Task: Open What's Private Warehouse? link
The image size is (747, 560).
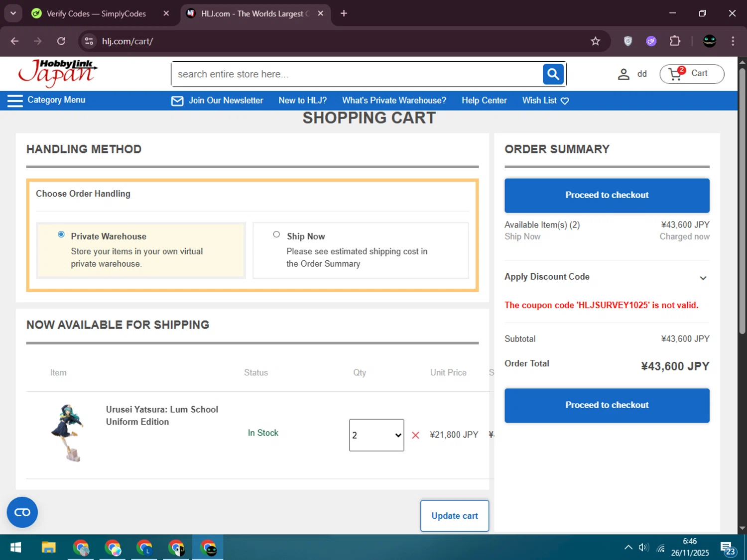Action: pyautogui.click(x=394, y=101)
